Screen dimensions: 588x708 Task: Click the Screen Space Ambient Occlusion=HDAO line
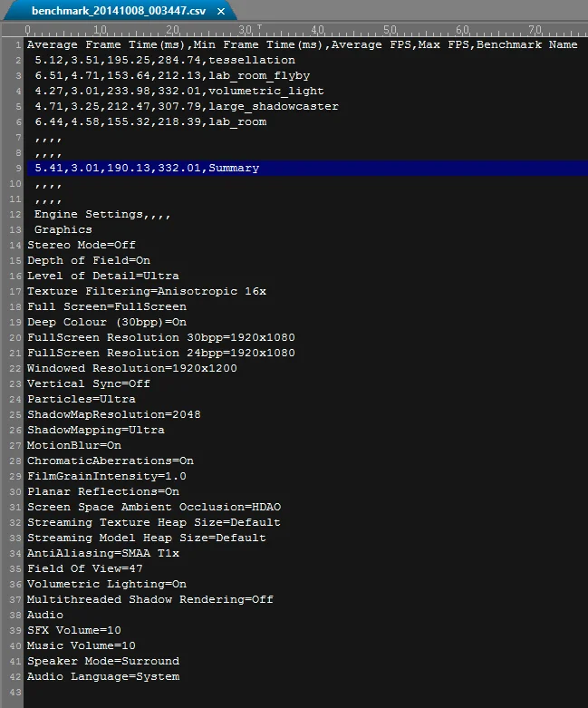tap(154, 507)
